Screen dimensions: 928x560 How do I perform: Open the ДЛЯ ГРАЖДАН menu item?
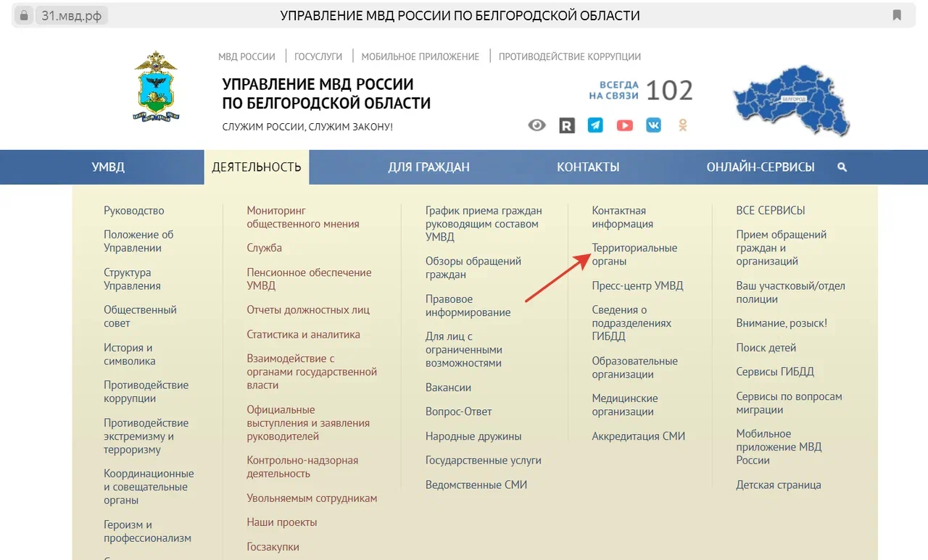tap(428, 167)
